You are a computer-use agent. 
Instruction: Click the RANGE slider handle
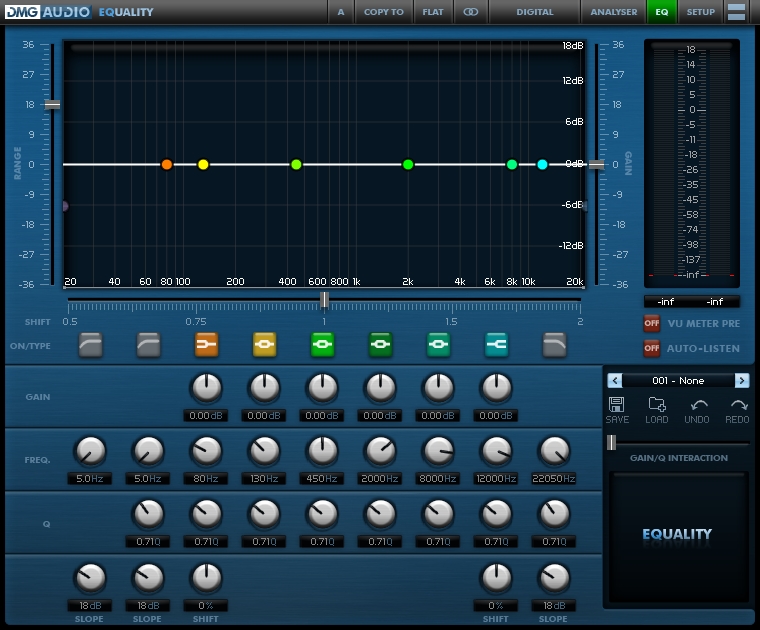coord(52,105)
